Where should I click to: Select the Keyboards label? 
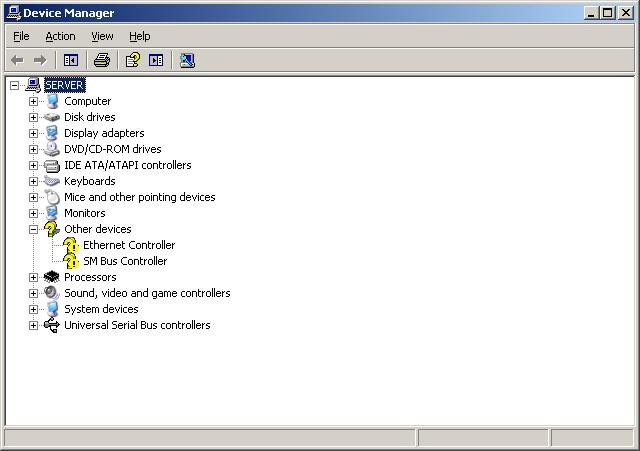[90, 181]
